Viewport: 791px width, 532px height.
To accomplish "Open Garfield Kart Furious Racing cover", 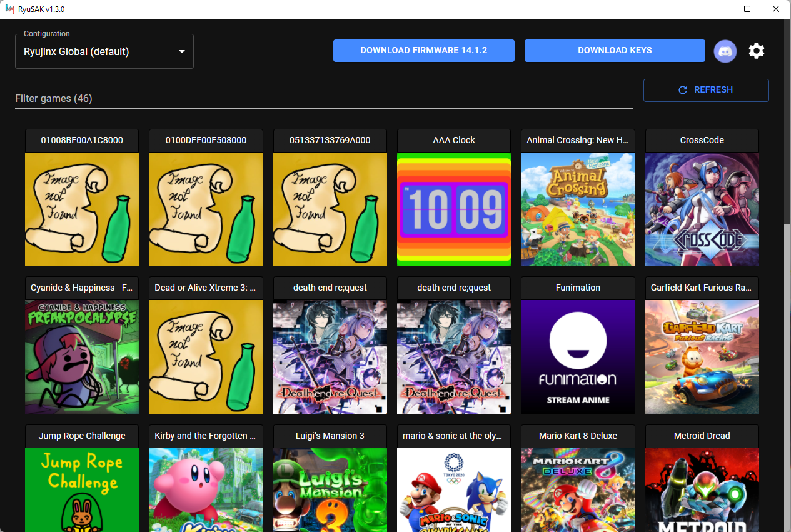I will tap(702, 357).
